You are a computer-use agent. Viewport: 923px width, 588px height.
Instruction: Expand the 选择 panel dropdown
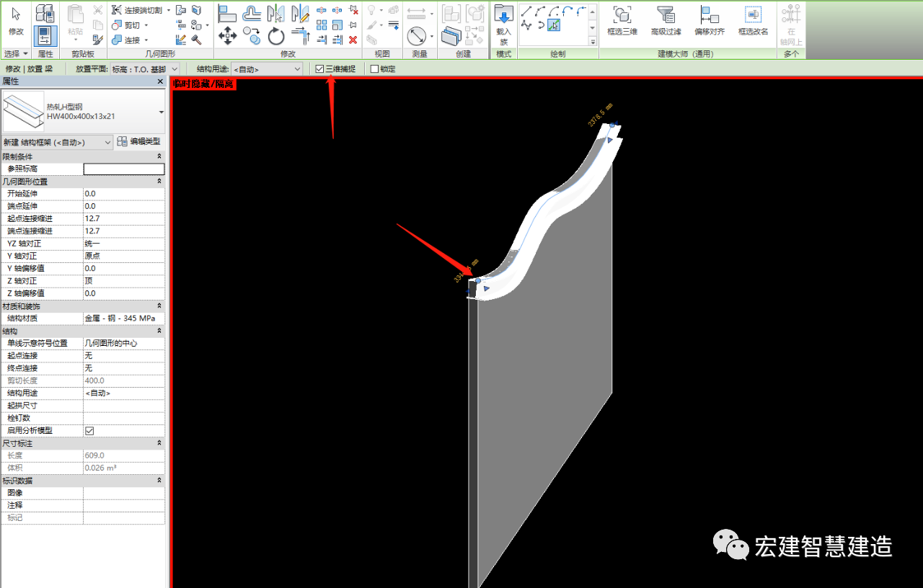tap(16, 54)
